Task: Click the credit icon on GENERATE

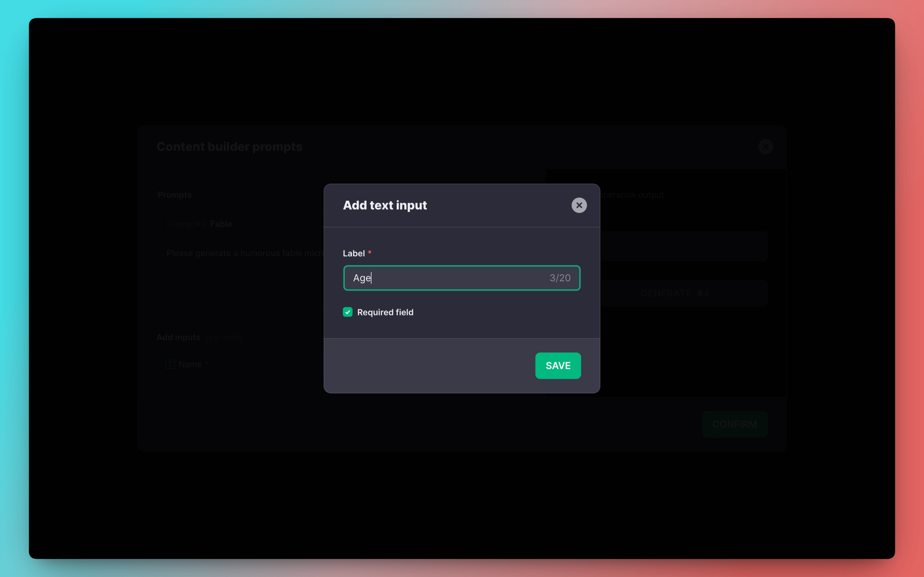Action: [x=700, y=293]
